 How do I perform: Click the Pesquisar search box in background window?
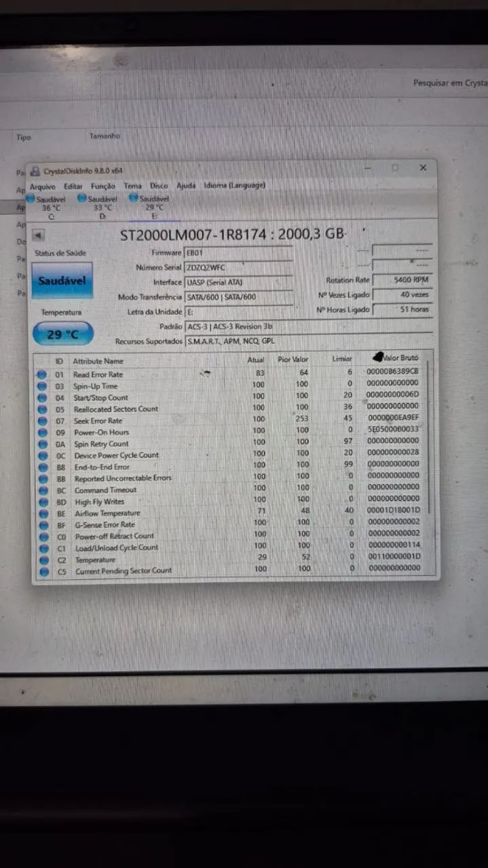[450, 83]
